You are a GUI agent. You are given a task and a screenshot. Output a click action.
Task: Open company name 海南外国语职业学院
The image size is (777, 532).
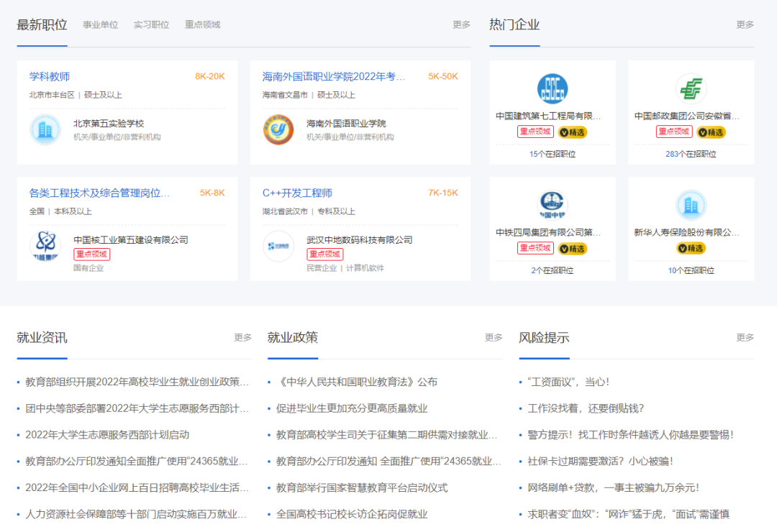point(346,124)
